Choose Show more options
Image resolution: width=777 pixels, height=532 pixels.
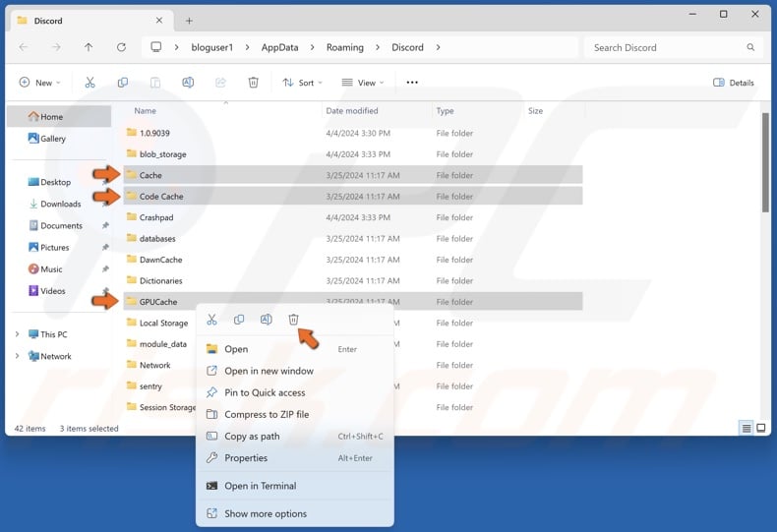(x=295, y=513)
